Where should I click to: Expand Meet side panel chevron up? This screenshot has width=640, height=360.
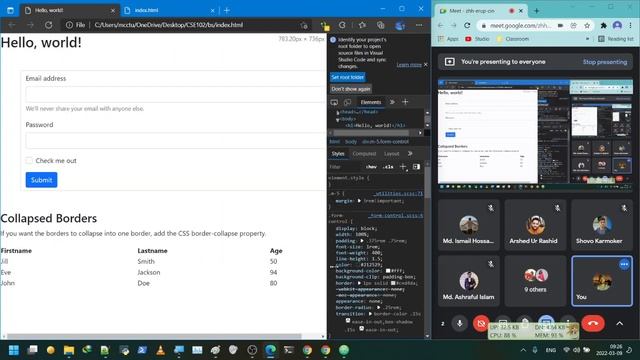click(620, 324)
